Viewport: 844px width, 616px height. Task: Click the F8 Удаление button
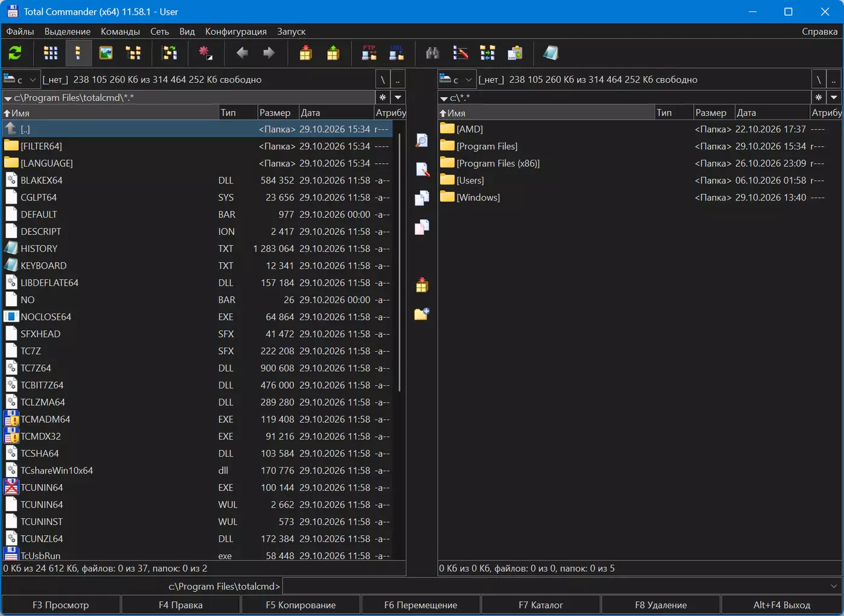click(x=660, y=605)
